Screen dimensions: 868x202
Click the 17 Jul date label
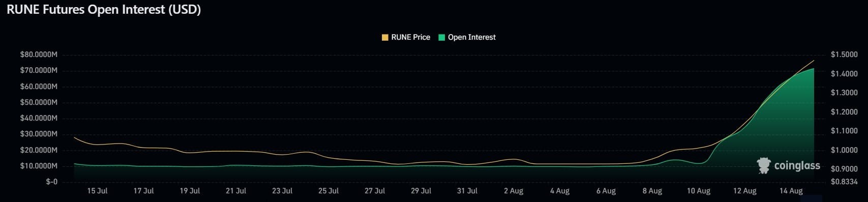point(143,191)
